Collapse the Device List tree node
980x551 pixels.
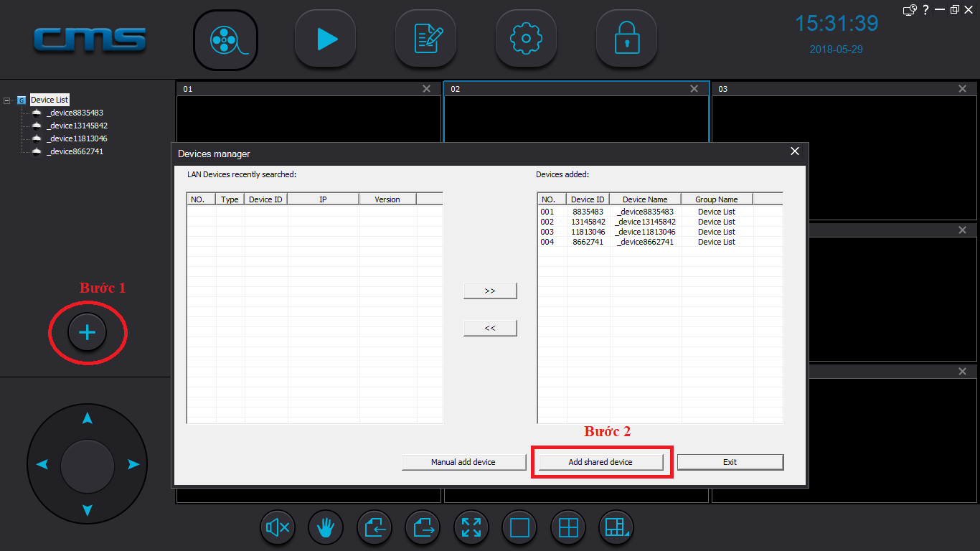[x=7, y=100]
